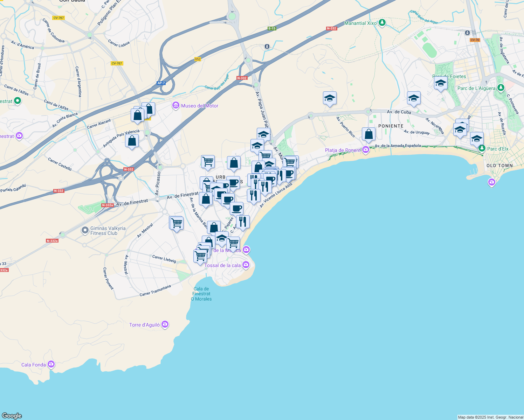Click the shopping bag marker on Avinguda País Valencià
The width and height of the screenshot is (524, 420).
132,141
